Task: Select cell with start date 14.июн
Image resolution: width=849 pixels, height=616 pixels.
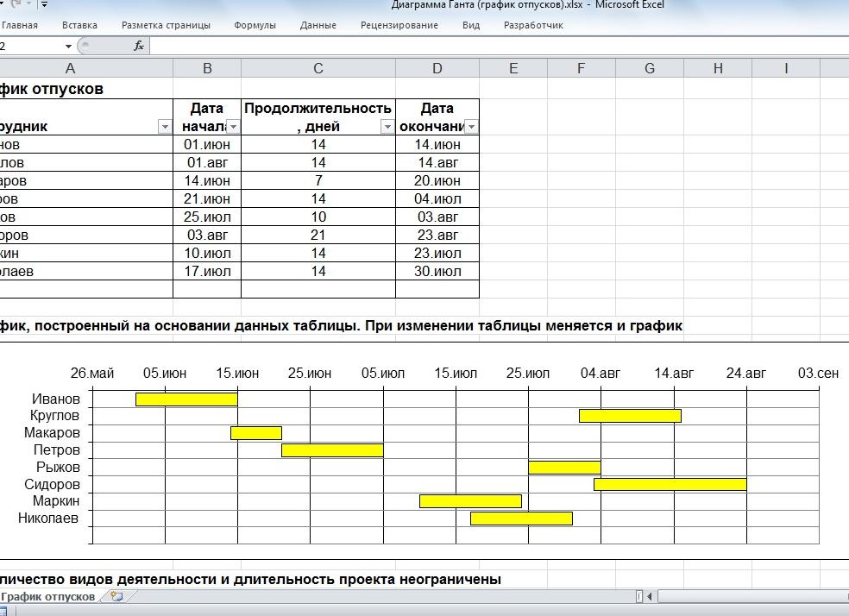Action: pyautogui.click(x=207, y=181)
